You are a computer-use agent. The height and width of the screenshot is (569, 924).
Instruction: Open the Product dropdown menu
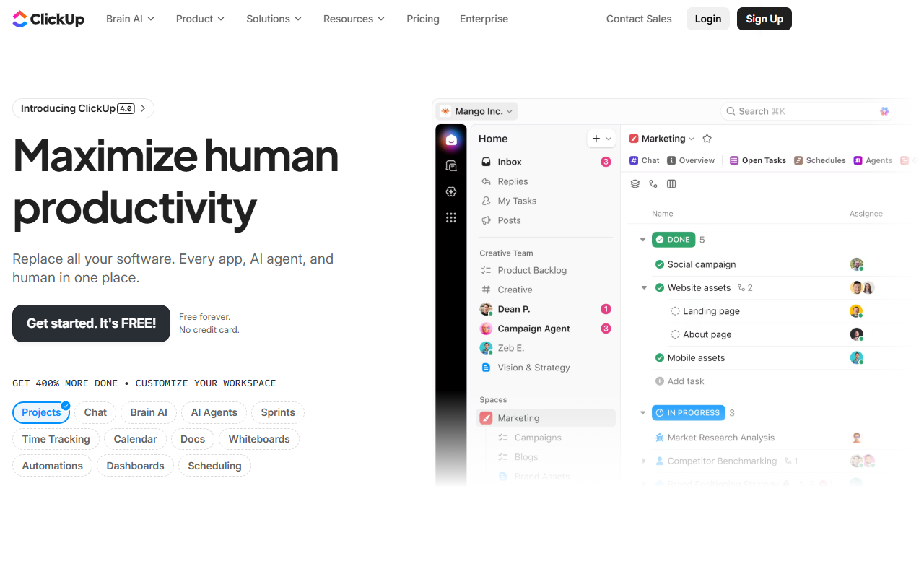[200, 19]
